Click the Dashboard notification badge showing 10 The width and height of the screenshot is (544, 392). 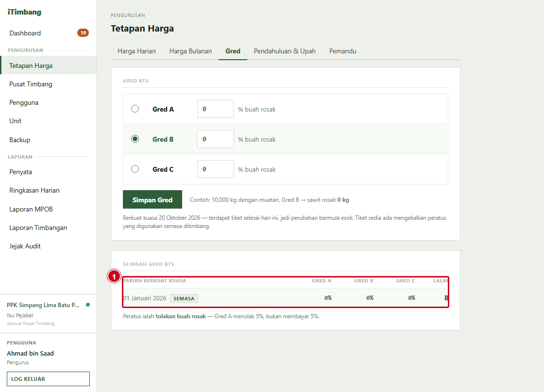click(x=83, y=33)
